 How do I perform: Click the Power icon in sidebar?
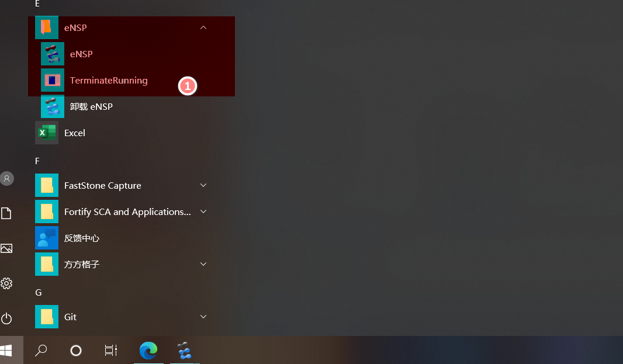point(6,318)
